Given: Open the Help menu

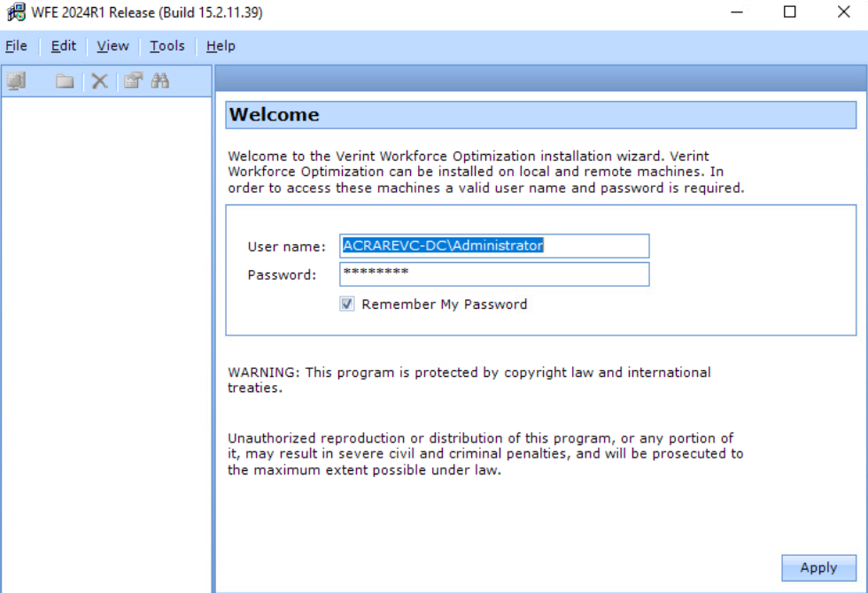Looking at the screenshot, I should click(221, 46).
